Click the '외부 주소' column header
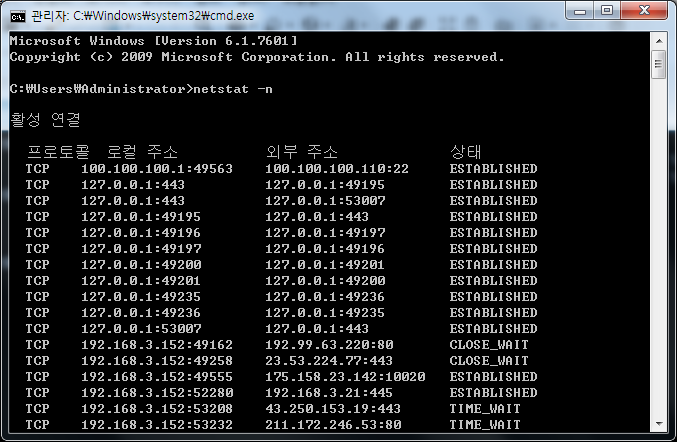The width and height of the screenshot is (677, 442). (302, 152)
